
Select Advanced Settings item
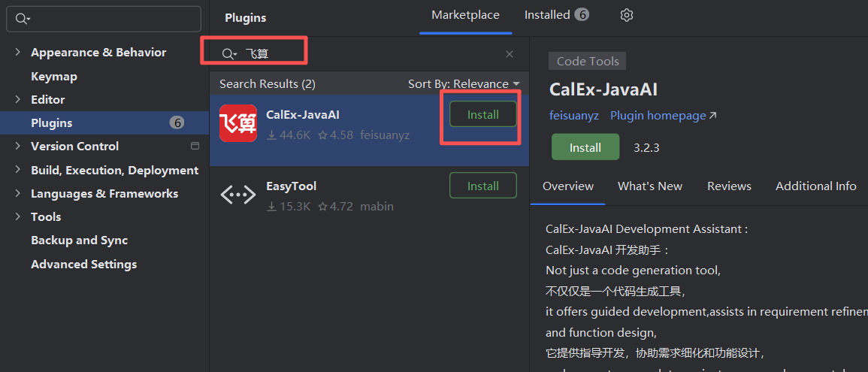coord(83,264)
